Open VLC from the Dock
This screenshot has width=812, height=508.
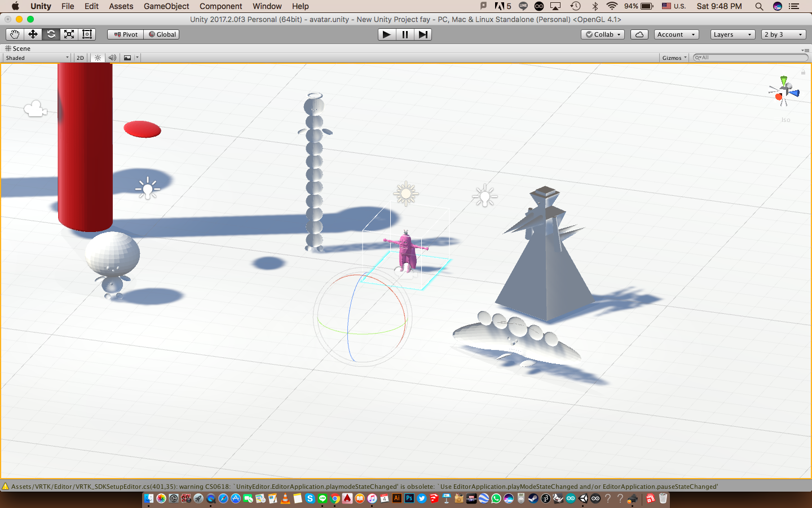(286, 498)
